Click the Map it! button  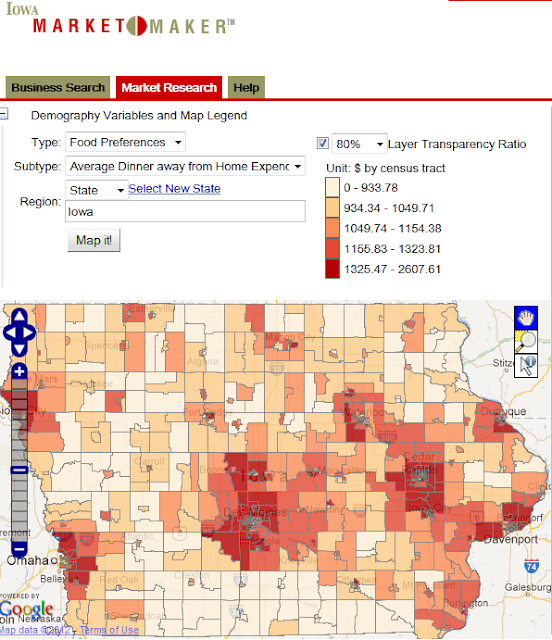click(94, 240)
